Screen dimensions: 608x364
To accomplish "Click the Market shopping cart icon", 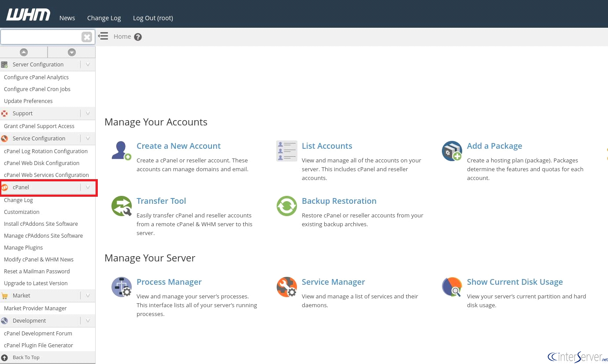I will 4,296.
